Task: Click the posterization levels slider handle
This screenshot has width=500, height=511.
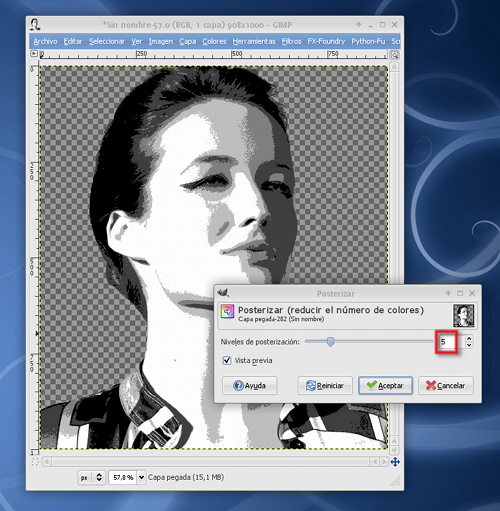Action: [x=330, y=342]
